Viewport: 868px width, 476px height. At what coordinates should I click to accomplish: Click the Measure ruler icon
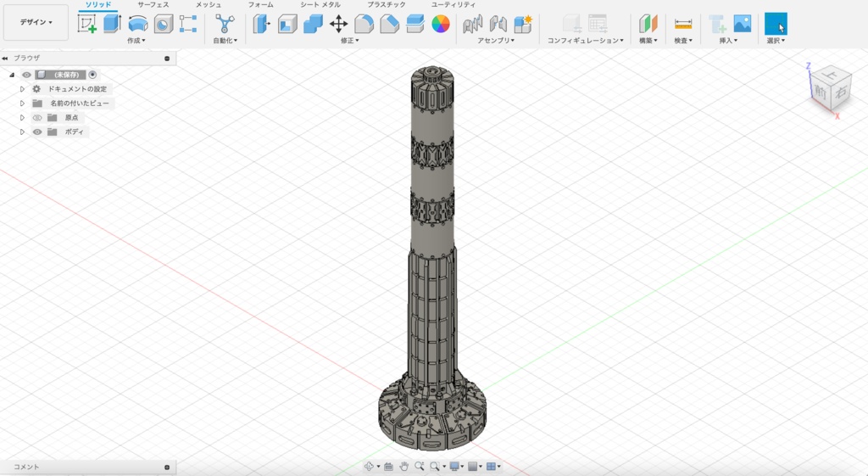tap(683, 24)
